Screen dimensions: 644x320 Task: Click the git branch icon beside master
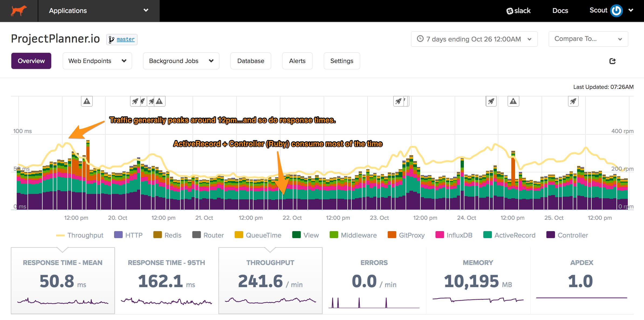tap(111, 40)
